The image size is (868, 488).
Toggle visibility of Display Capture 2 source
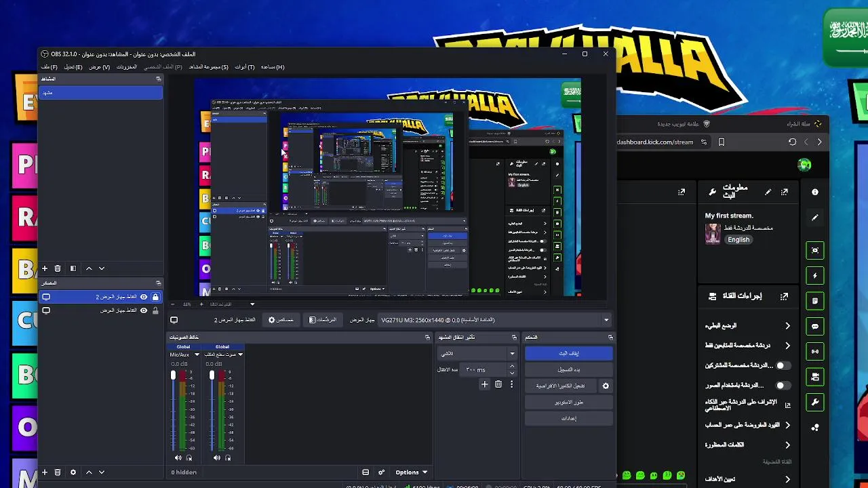144,297
